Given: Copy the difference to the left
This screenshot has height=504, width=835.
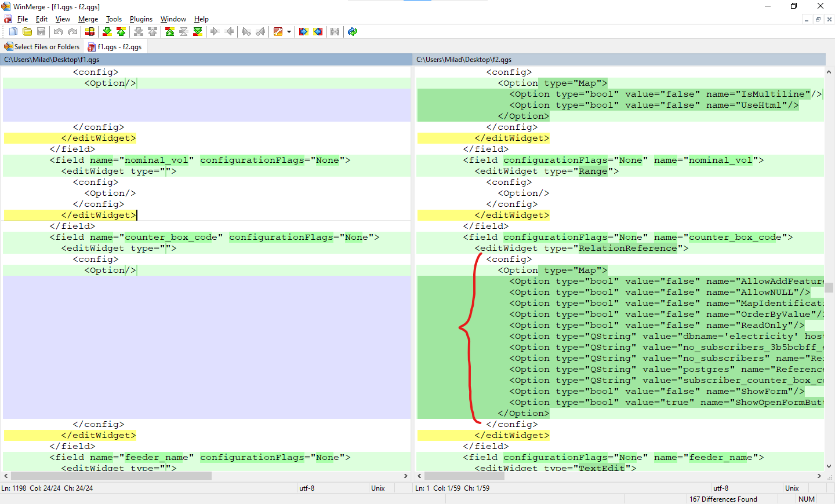Looking at the screenshot, I should point(229,31).
